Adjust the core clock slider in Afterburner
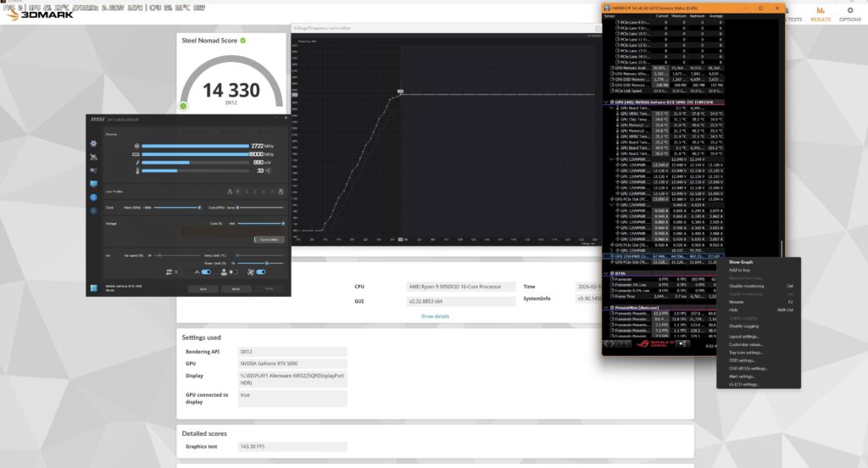Viewport: 868px width, 468px height. click(x=260, y=208)
